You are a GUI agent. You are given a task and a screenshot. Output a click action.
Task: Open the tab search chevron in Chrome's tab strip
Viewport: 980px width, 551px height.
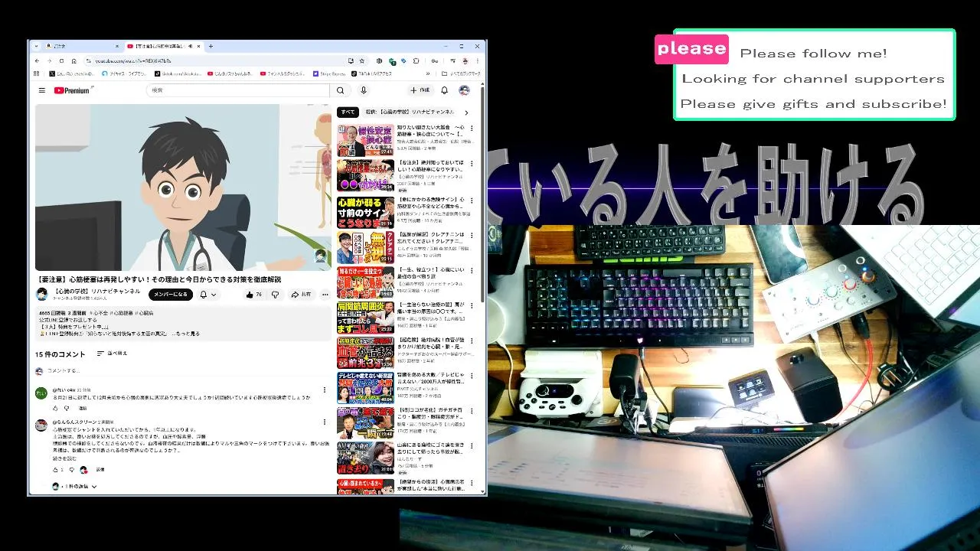coord(36,46)
